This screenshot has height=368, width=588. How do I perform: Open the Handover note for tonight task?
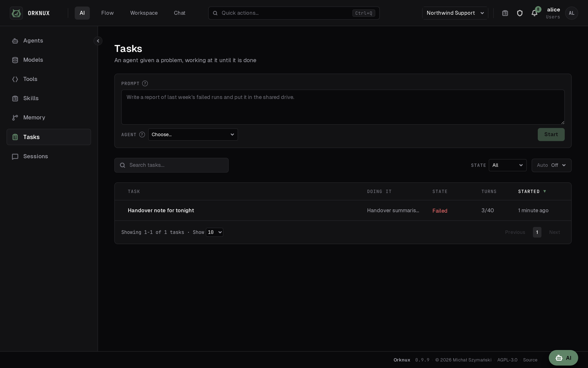coord(161,211)
